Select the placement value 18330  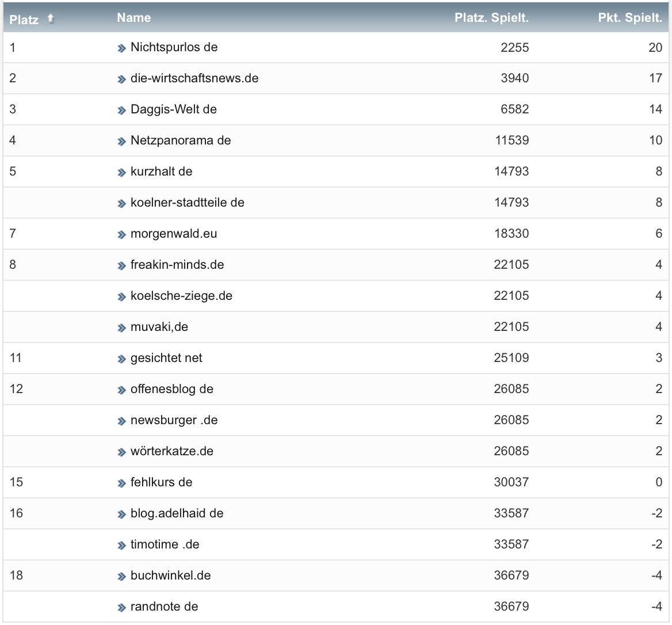[511, 234]
